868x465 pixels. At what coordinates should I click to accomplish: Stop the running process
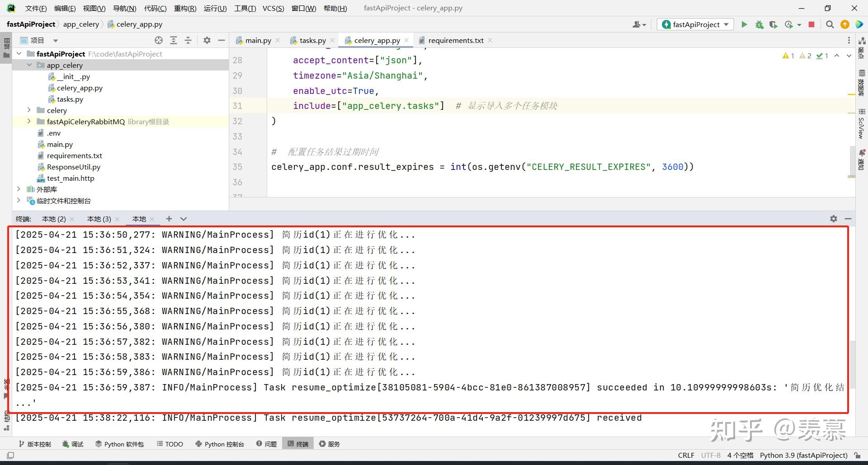click(811, 24)
